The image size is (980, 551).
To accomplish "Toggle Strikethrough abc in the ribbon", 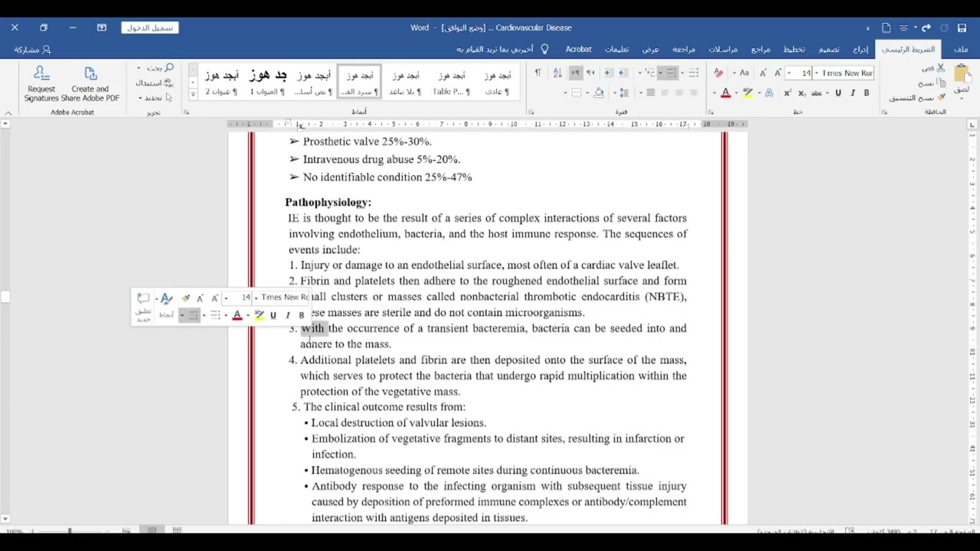I will pyautogui.click(x=816, y=93).
